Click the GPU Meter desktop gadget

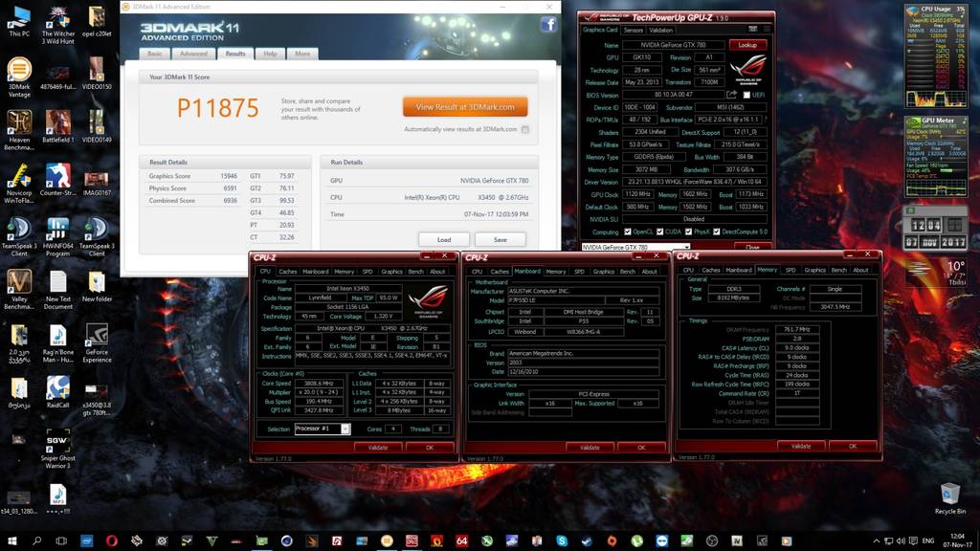(x=936, y=156)
